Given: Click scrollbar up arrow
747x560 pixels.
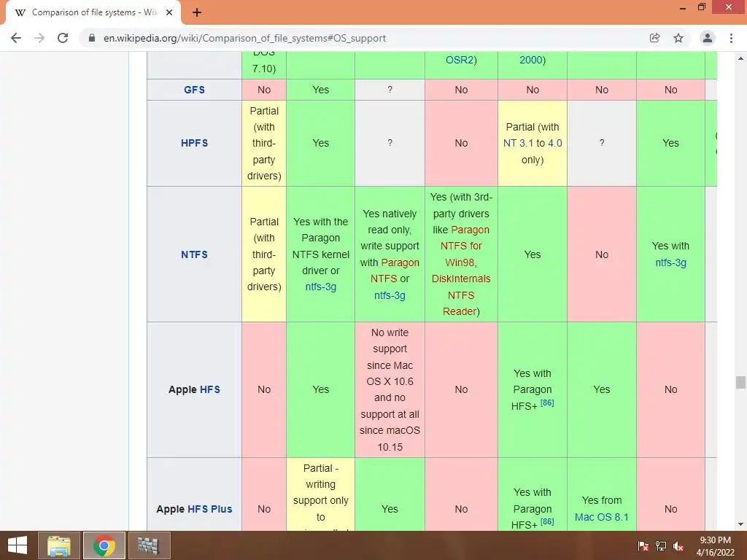Looking at the screenshot, I should 740,58.
